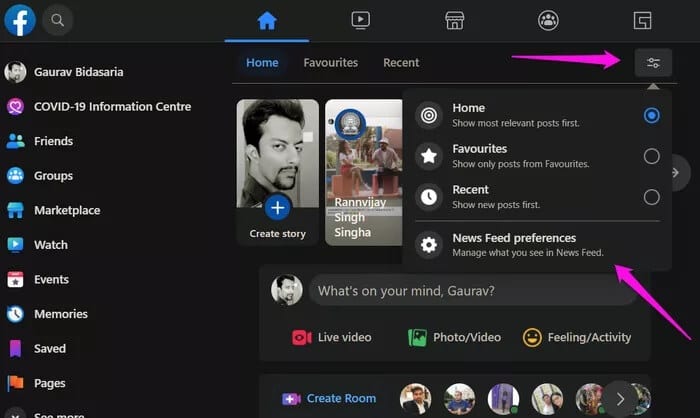
Task: Click the Feeling/Activity smiley icon
Action: pos(532,338)
